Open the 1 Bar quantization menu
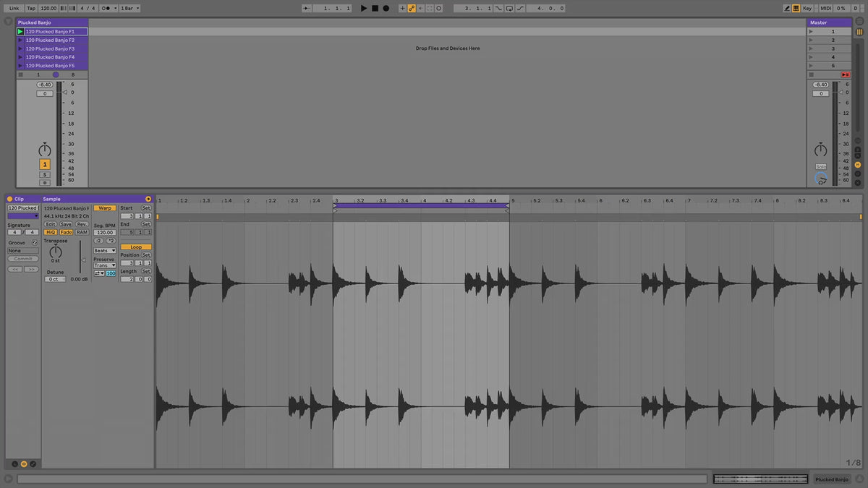Screen dimensions: 868x488 pyautogui.click(x=129, y=8)
